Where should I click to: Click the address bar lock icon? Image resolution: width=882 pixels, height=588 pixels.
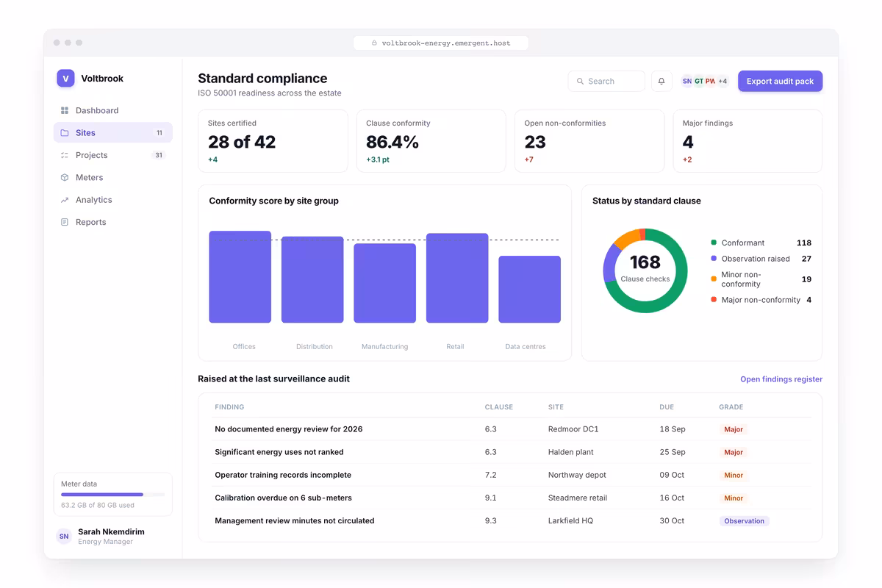[374, 43]
